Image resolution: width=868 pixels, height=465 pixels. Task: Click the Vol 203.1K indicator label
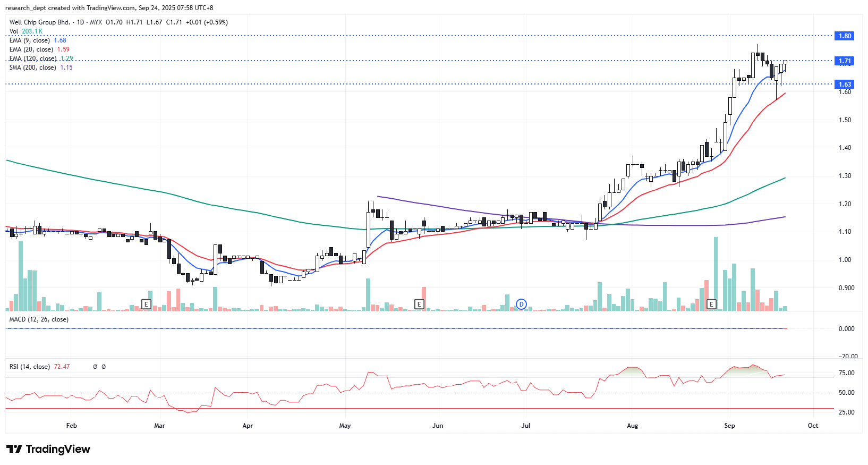(25, 31)
